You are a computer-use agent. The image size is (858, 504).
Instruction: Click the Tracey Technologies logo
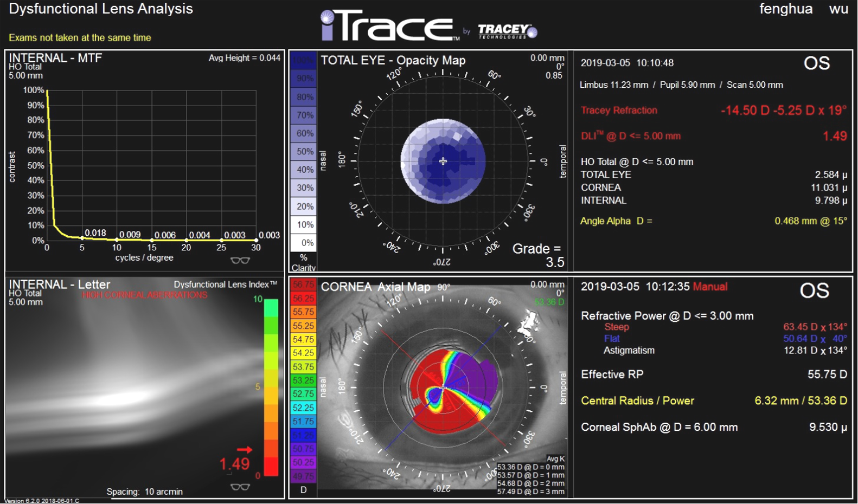click(x=507, y=31)
